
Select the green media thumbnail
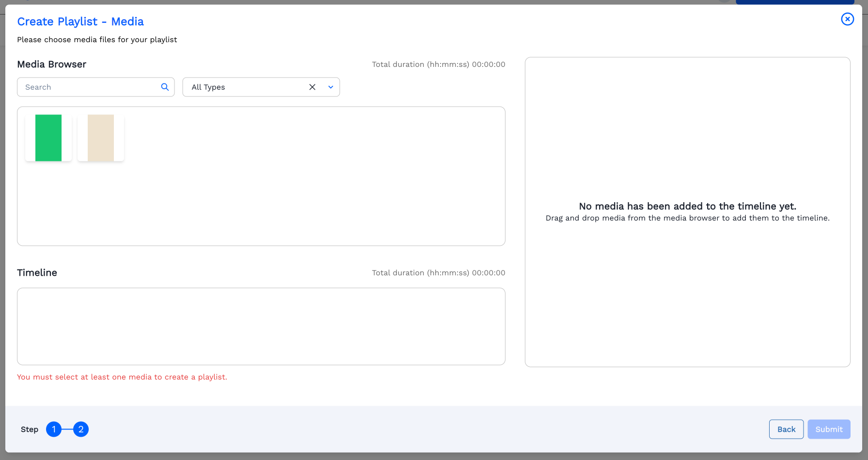click(x=48, y=138)
